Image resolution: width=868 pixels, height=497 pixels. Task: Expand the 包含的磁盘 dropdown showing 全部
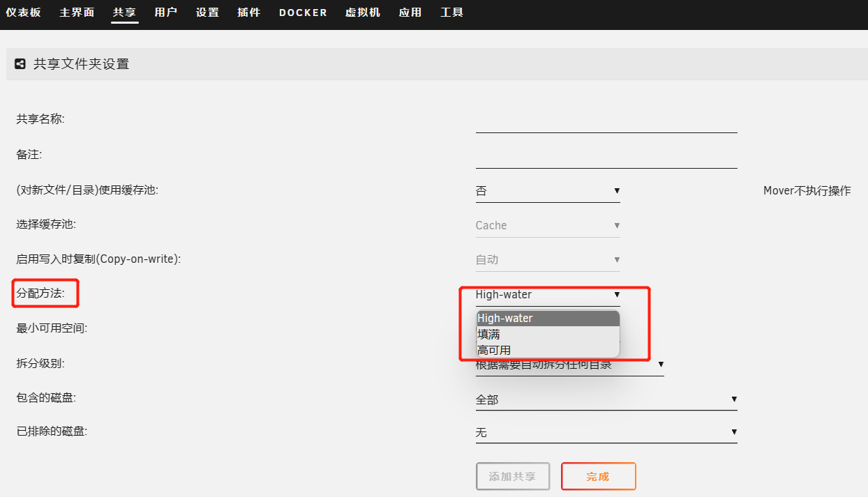pos(606,400)
